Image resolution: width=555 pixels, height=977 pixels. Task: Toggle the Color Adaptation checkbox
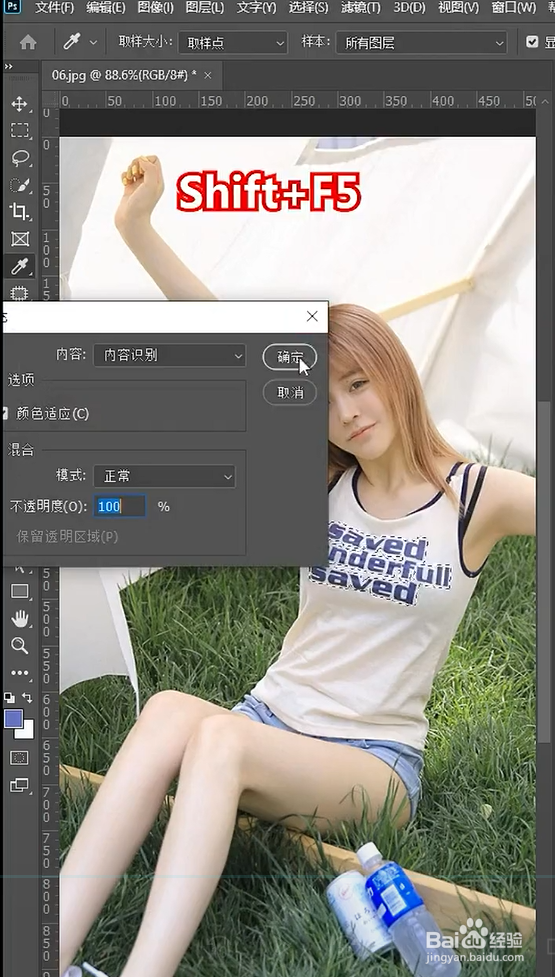tap(5, 413)
